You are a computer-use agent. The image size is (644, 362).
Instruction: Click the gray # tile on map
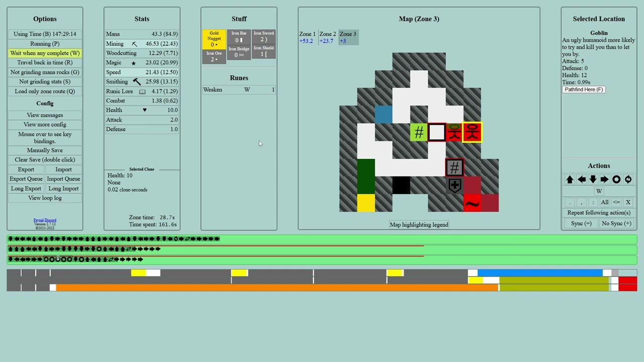pyautogui.click(x=454, y=168)
